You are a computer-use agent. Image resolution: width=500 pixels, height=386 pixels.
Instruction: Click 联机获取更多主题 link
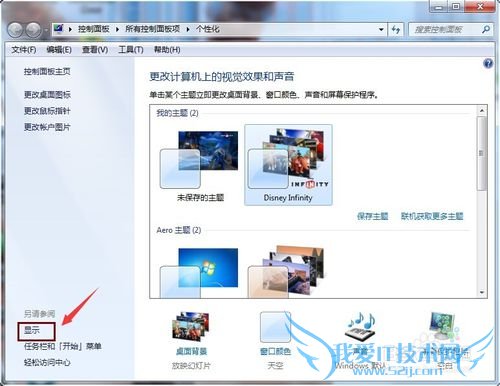[x=432, y=216]
